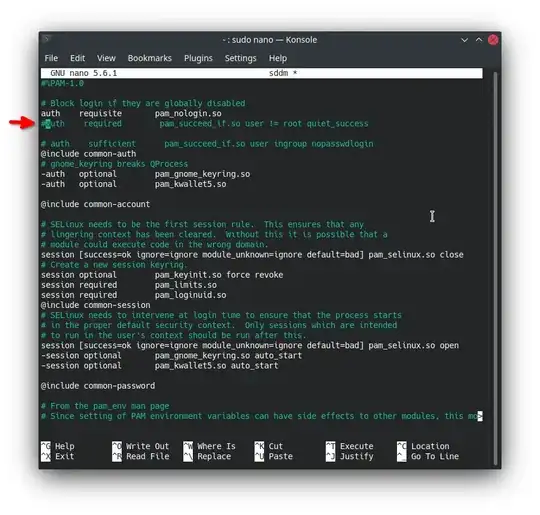
Task: Click the nano Go To Line shortcut
Action: (x=428, y=456)
